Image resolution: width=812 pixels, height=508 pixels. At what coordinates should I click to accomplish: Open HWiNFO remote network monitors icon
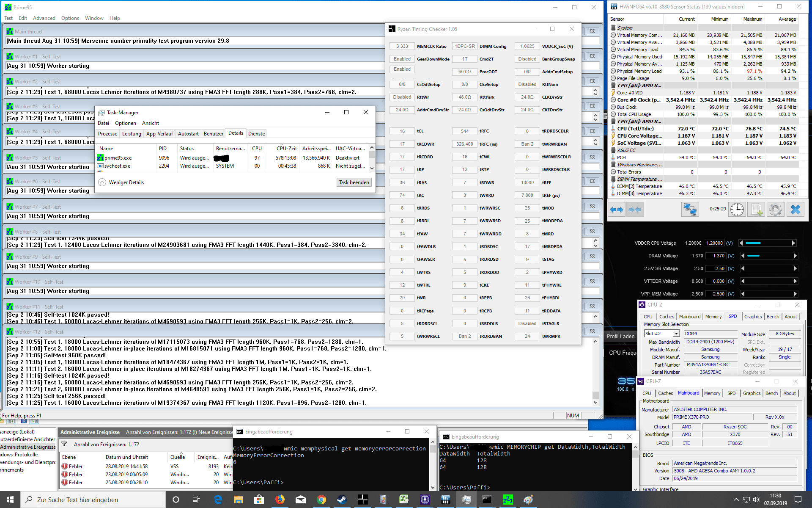pyautogui.click(x=690, y=210)
